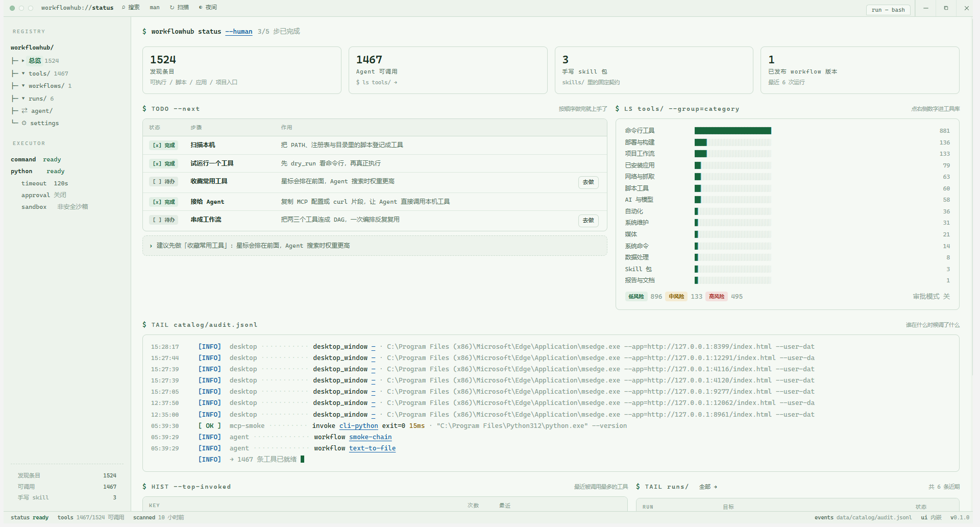
Task: Toggle the [x] status of 扫描本机 step
Action: tap(163, 146)
